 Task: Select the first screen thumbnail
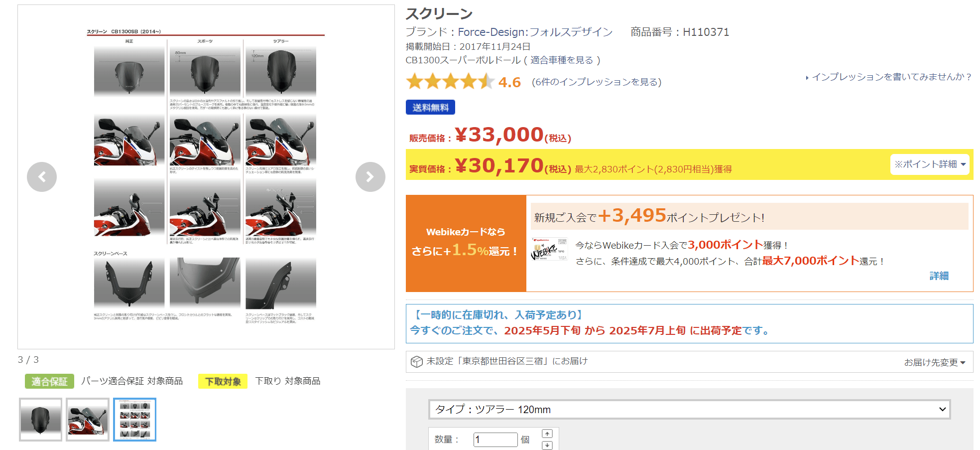[41, 420]
